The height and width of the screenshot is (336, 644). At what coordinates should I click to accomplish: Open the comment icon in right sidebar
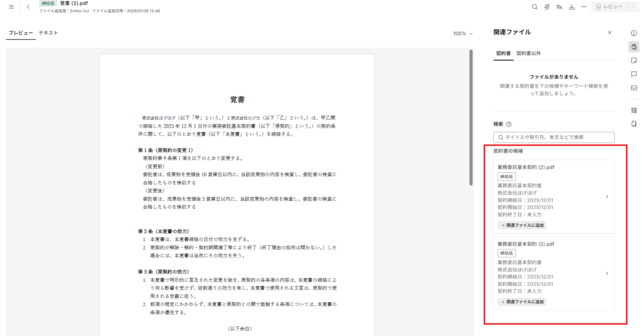click(x=634, y=74)
